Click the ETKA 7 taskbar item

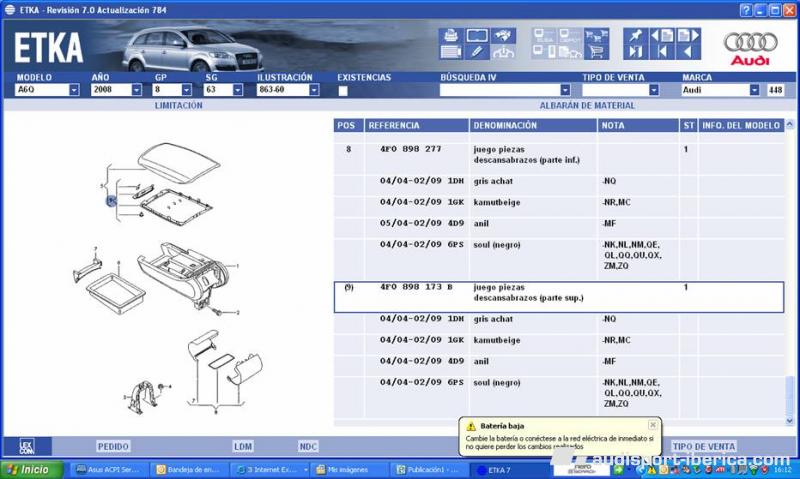(508, 469)
